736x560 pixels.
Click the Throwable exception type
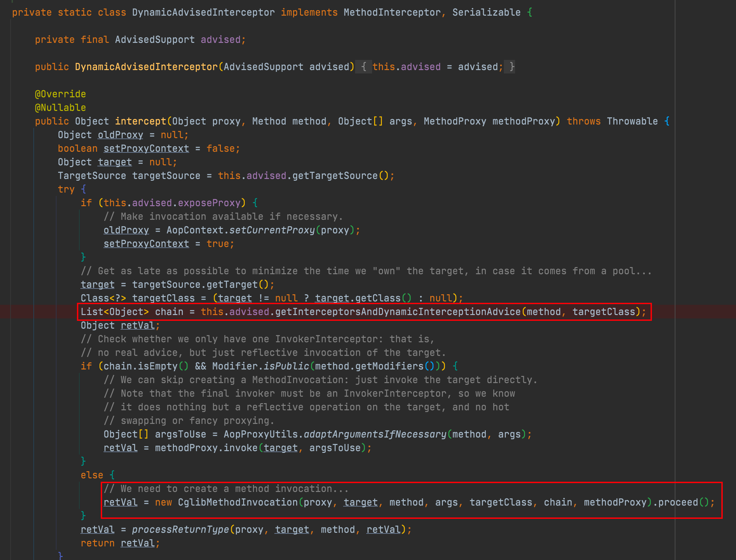tap(632, 121)
